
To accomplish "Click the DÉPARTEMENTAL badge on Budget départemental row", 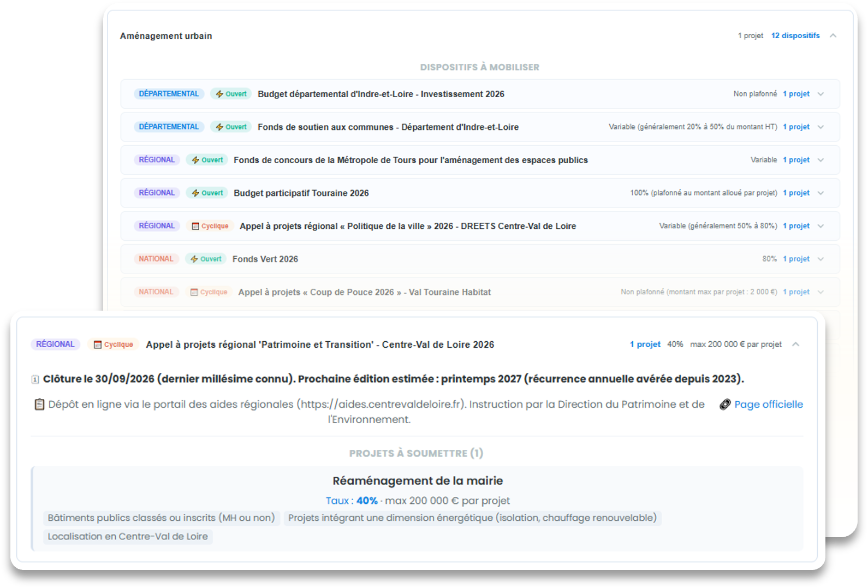I will tap(169, 94).
